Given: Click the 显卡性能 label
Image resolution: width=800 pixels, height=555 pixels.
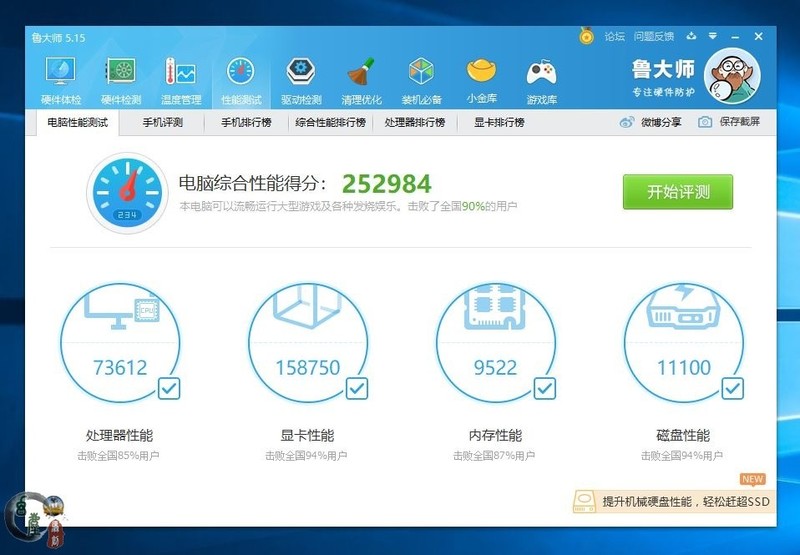Looking at the screenshot, I should pyautogui.click(x=307, y=435).
